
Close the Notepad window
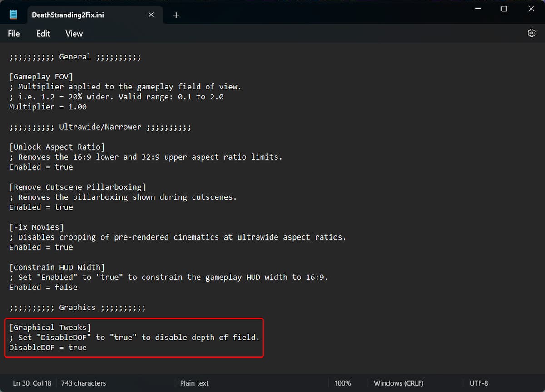531,9
